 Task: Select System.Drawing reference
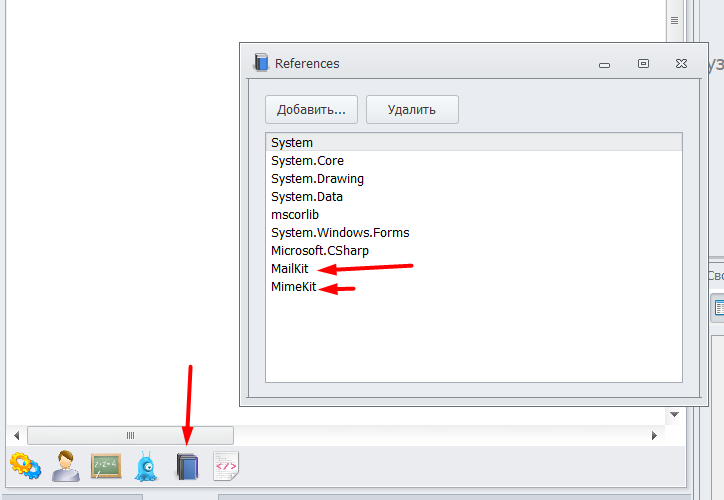pos(474,179)
